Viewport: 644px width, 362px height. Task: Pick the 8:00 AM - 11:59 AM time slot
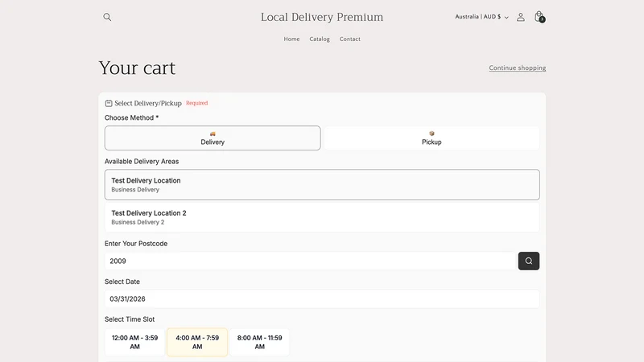pyautogui.click(x=259, y=342)
